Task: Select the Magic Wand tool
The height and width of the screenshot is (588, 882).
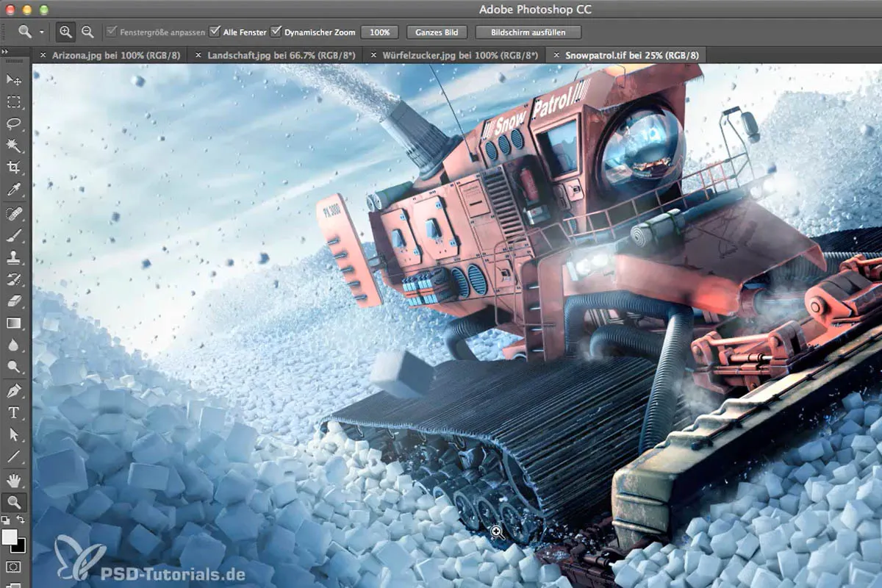Action: [14, 146]
